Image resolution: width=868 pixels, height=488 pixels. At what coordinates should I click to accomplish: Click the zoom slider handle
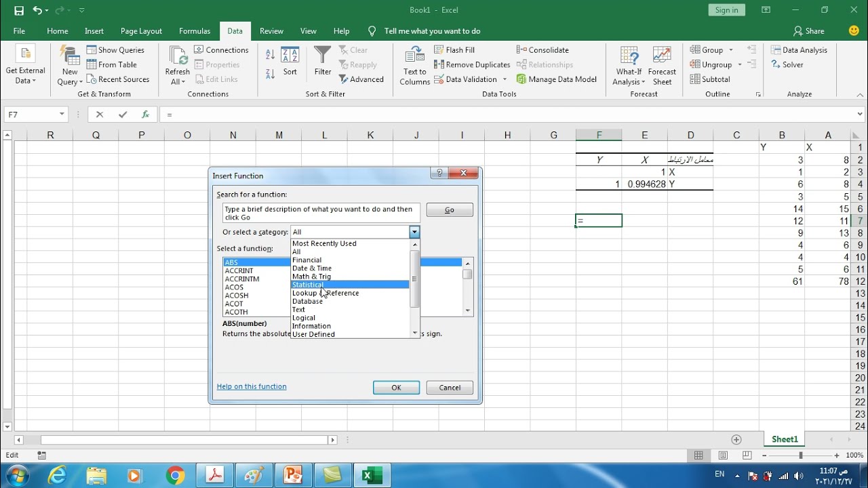pyautogui.click(x=801, y=455)
